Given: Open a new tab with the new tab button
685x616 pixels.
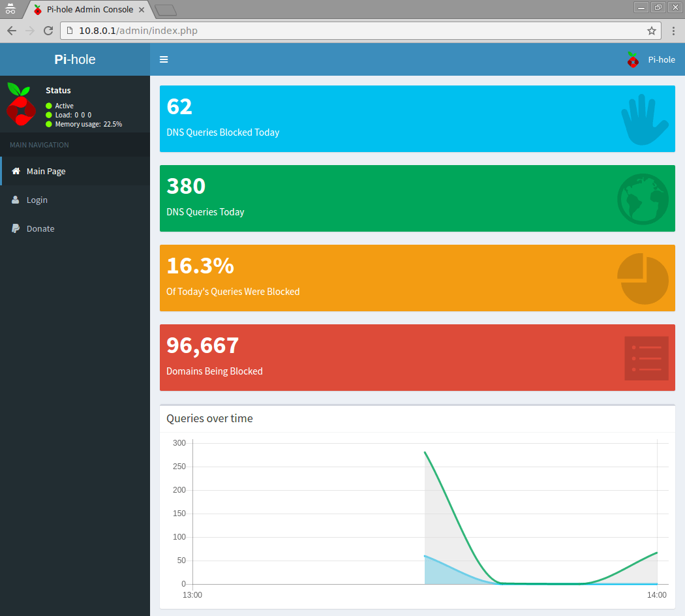Looking at the screenshot, I should coord(166,10).
